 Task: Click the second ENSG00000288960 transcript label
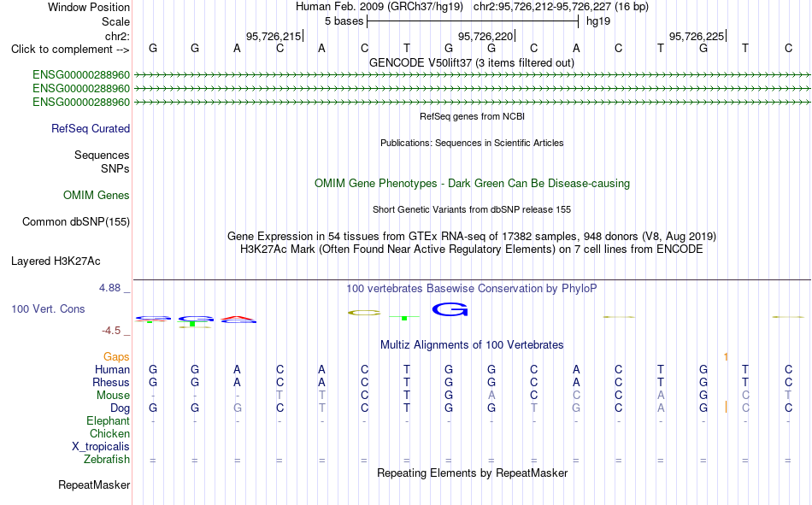tap(81, 89)
